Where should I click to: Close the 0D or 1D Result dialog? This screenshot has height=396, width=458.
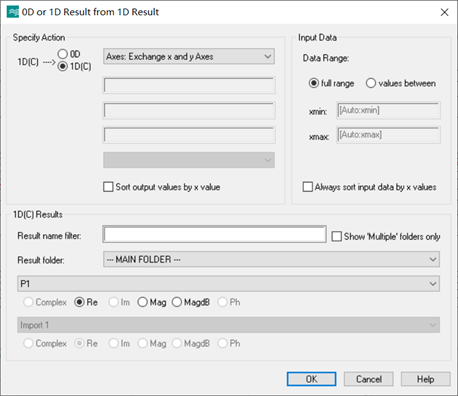coord(444,12)
